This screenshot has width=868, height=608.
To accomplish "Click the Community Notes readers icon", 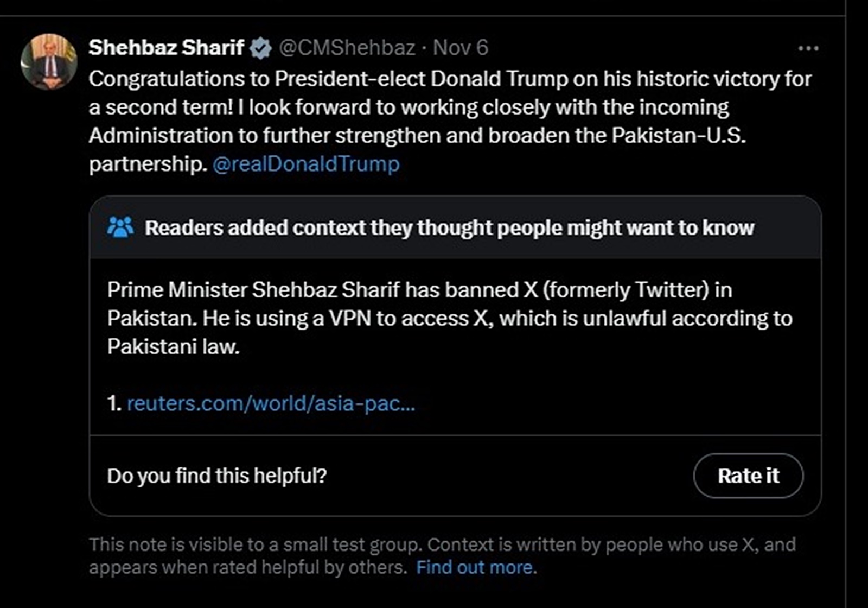I will [x=123, y=228].
